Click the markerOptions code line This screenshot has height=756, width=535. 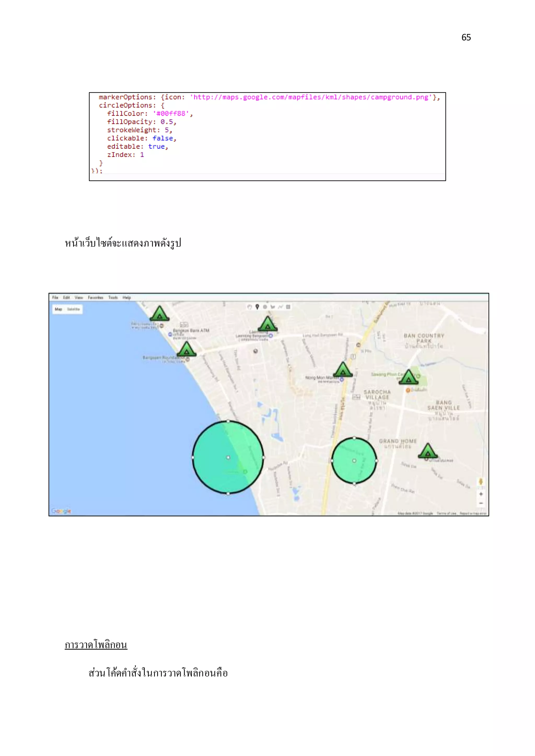pos(269,97)
